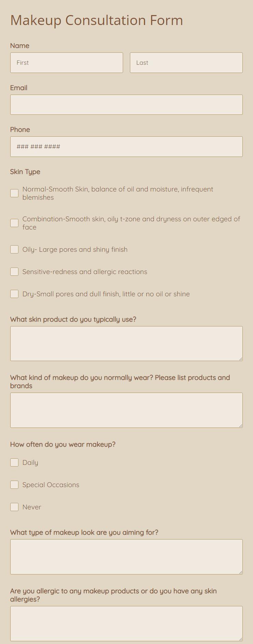Click the First name input field
253x644 pixels.
(x=67, y=63)
